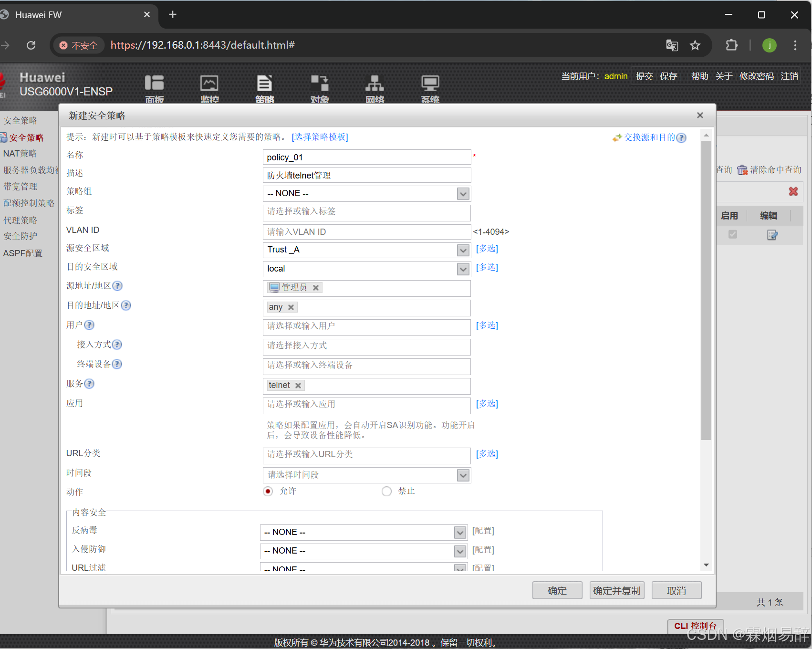Click help icon next to 服务
This screenshot has width=812, height=649.
[x=89, y=384]
